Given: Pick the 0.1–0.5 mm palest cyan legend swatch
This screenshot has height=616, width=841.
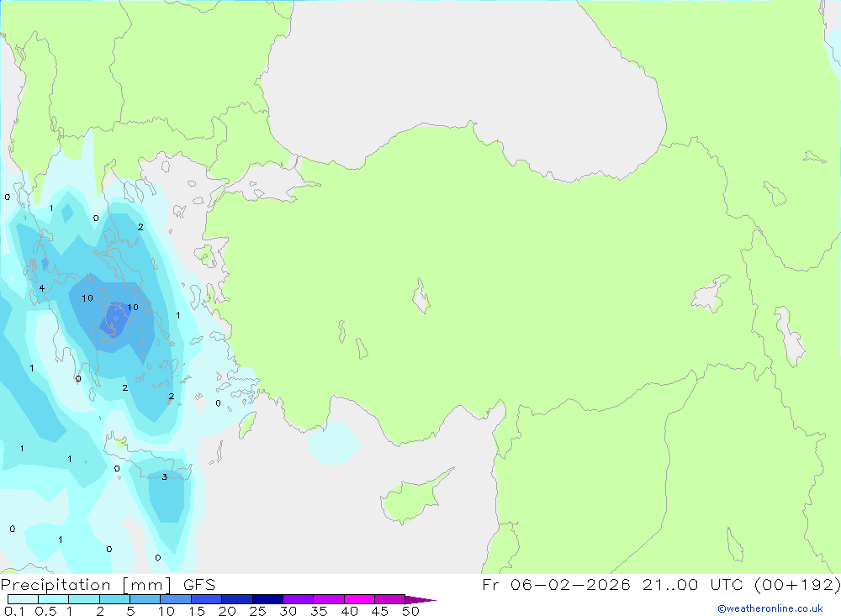Looking at the screenshot, I should [x=23, y=599].
